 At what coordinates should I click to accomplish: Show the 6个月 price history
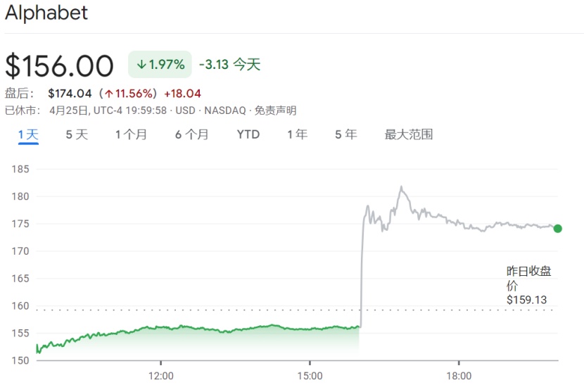point(191,134)
